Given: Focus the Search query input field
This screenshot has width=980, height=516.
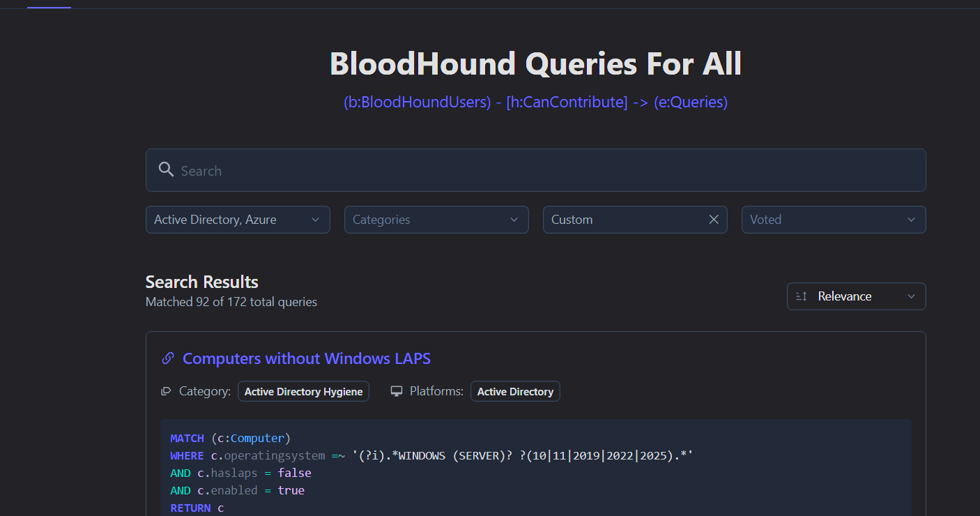Looking at the screenshot, I should [x=544, y=171].
